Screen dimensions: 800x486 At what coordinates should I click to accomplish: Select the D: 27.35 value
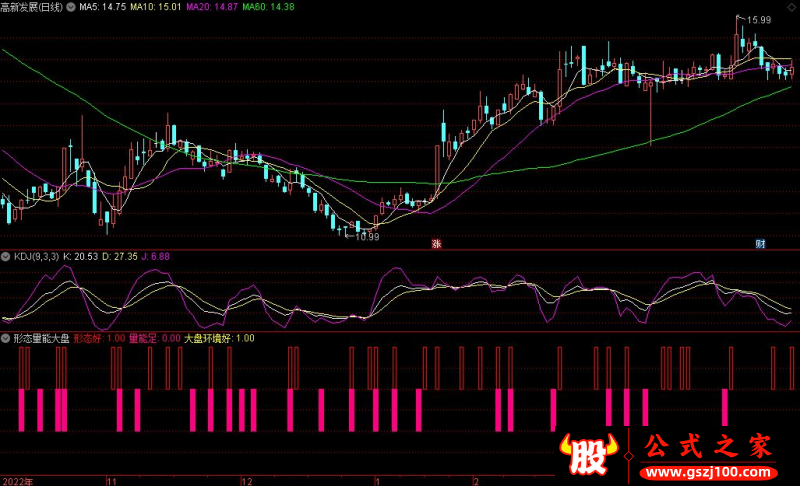click(x=119, y=257)
